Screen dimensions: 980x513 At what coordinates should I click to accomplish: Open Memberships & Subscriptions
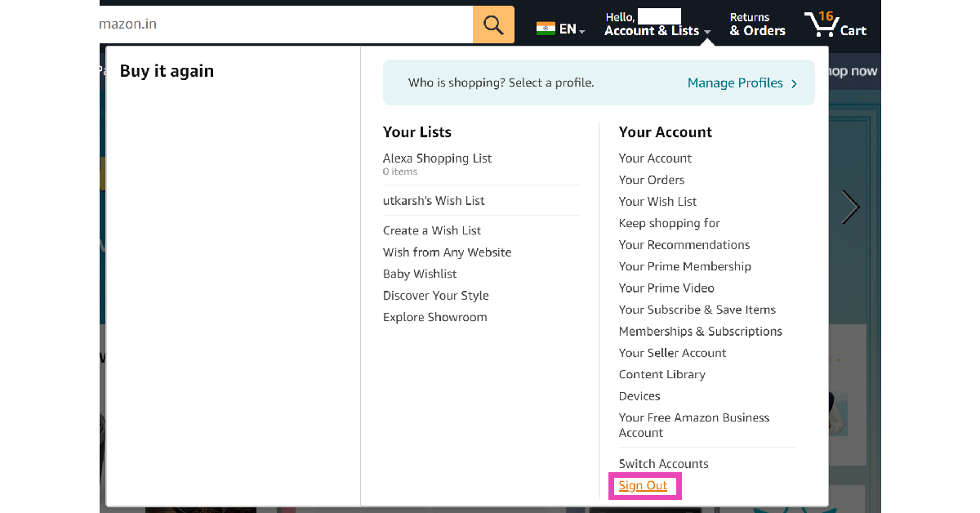(701, 331)
